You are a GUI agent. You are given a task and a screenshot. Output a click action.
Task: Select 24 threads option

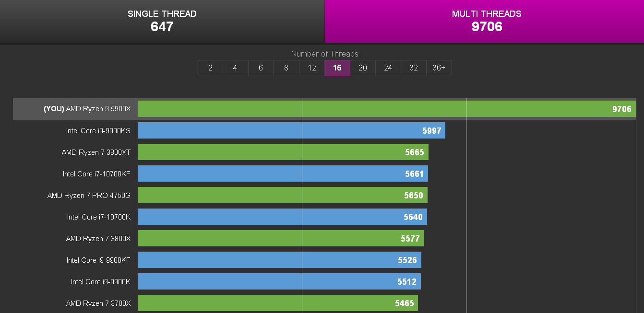point(388,68)
